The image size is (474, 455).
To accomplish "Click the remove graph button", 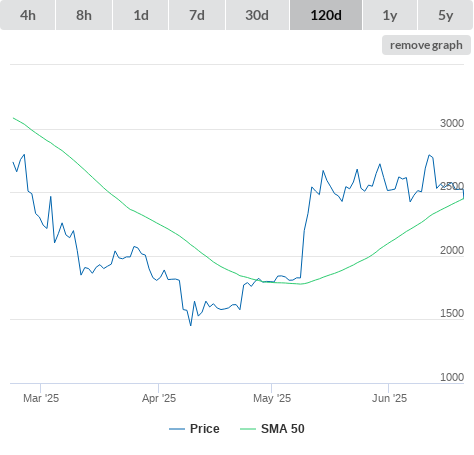I will (x=426, y=45).
